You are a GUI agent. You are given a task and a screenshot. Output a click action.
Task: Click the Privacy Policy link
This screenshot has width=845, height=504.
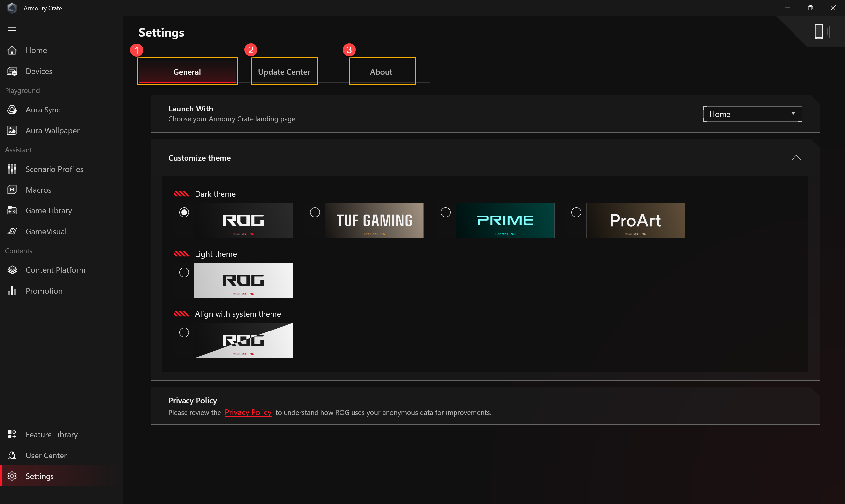(248, 412)
